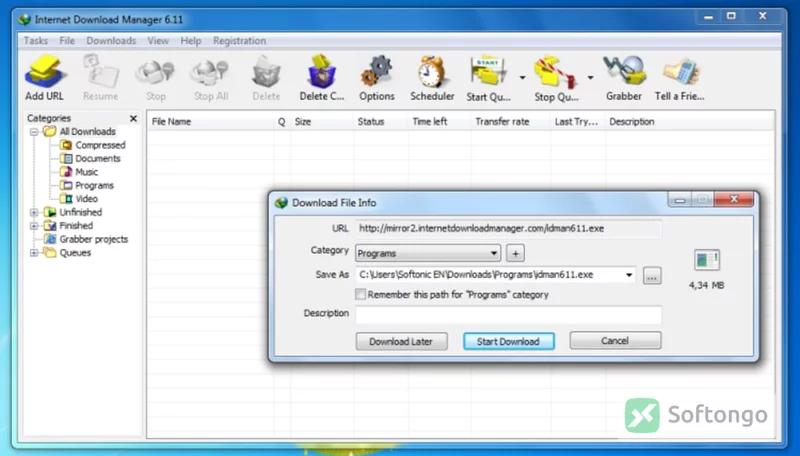The height and width of the screenshot is (456, 800).
Task: Open the File menu
Action: point(67,41)
